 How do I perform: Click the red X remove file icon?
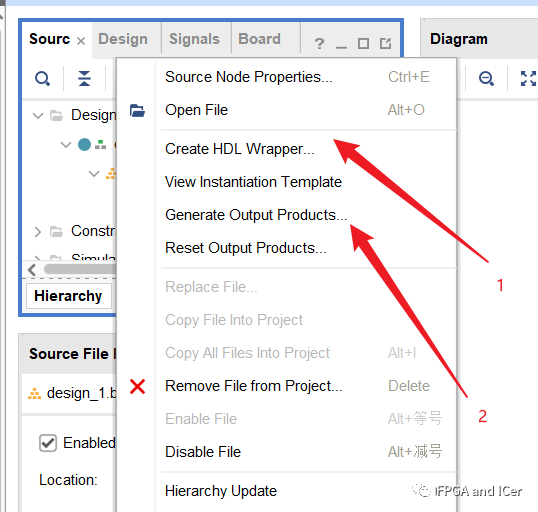click(x=137, y=386)
